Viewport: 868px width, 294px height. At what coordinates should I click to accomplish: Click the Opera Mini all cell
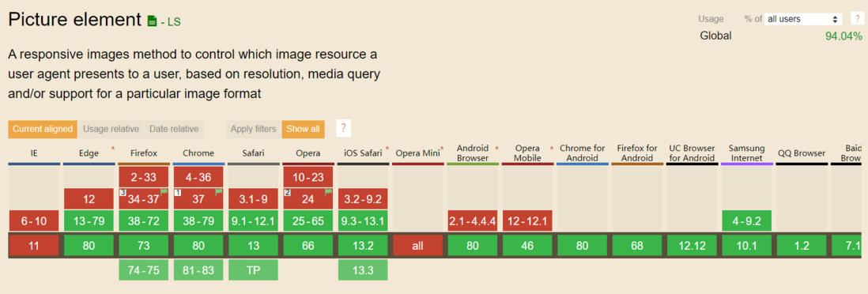coord(418,246)
